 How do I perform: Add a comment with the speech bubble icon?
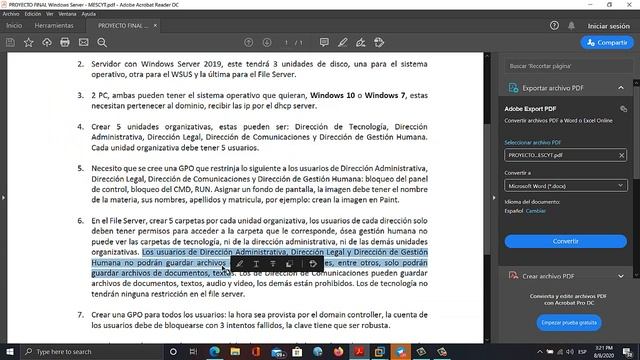324,42
